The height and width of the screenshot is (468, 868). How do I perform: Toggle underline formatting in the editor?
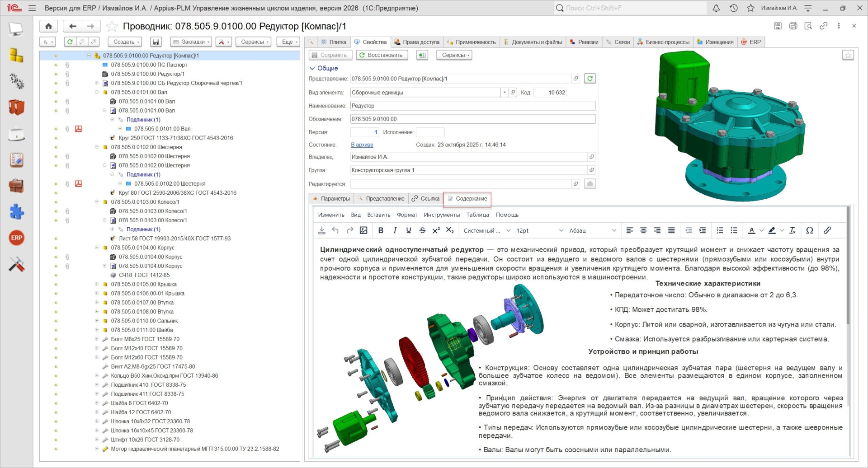click(x=409, y=230)
